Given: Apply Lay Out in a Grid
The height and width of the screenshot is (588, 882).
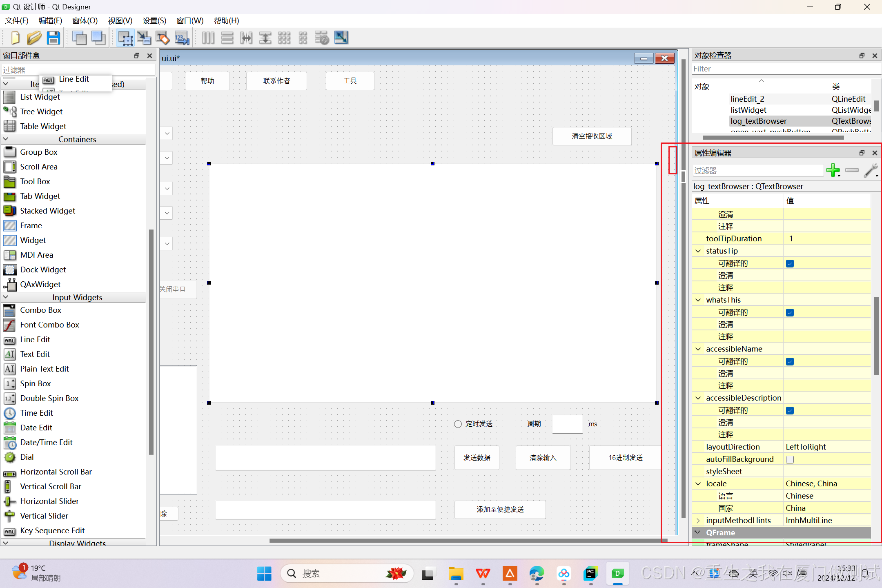Looking at the screenshot, I should 284,38.
